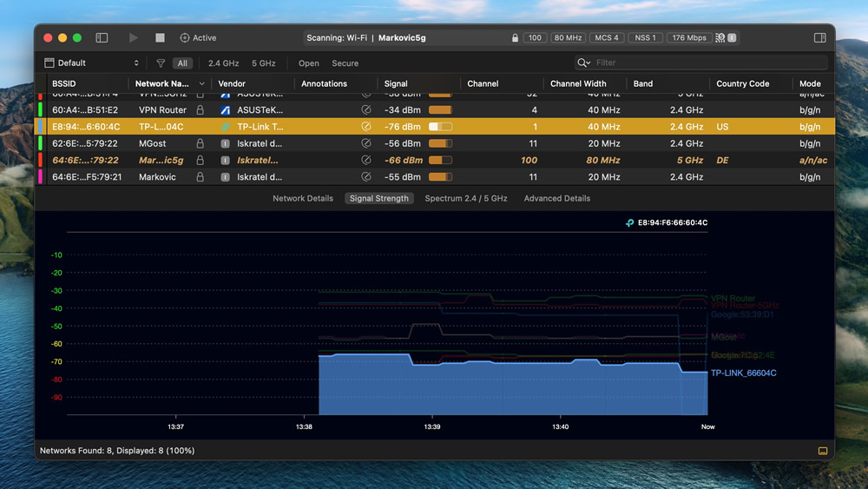Stop scanning with the stop button
The height and width of the screenshot is (489, 868).
(160, 37)
